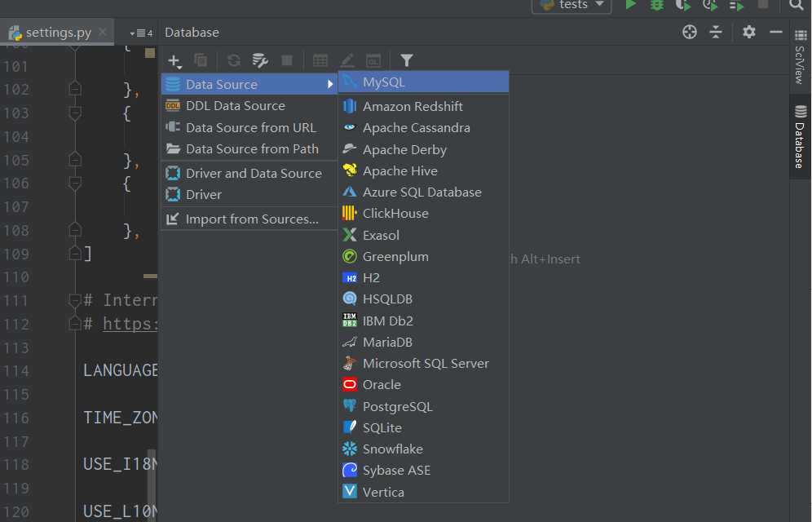Toggle fold marker on line 111

[75, 300]
